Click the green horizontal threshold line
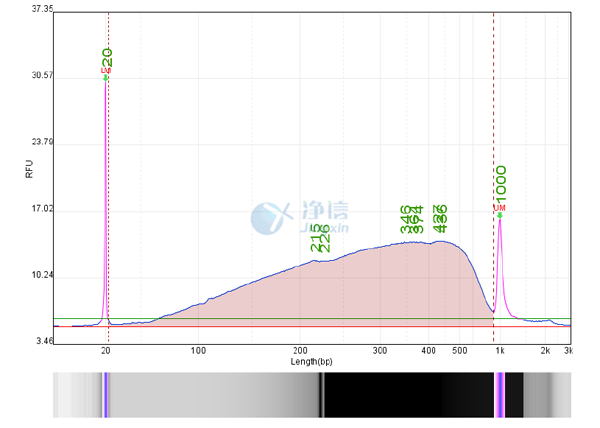Screen dimensions: 600x428 (x=300, y=319)
